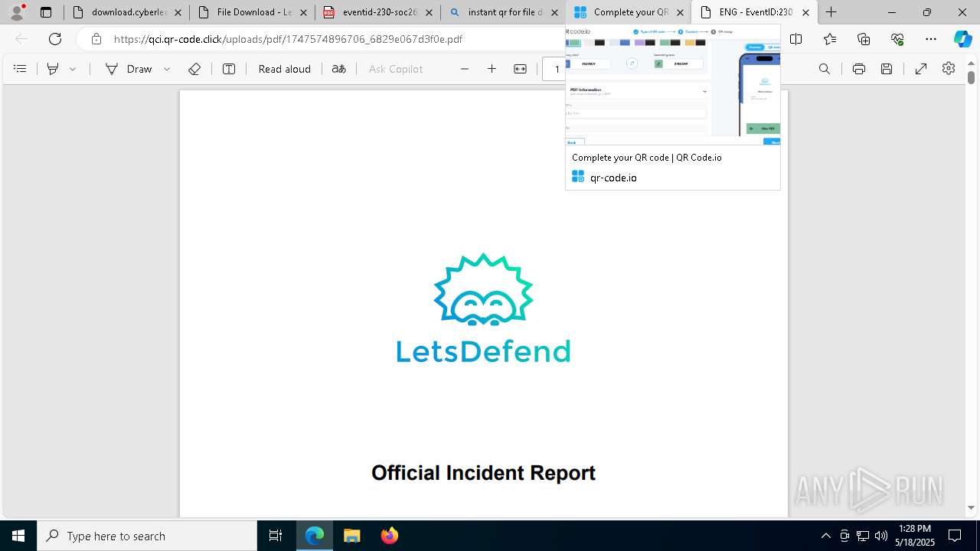The image size is (980, 551).
Task: Click the qr-code.io tab preview thumbnail
Action: [x=673, y=85]
